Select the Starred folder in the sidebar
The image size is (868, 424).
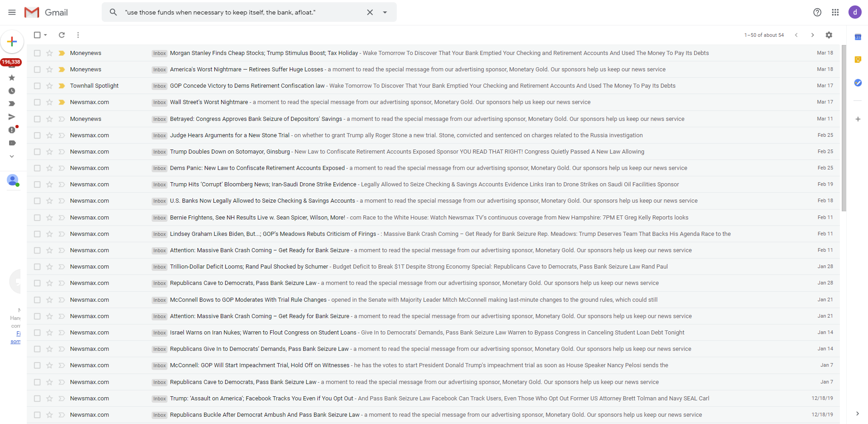point(12,78)
